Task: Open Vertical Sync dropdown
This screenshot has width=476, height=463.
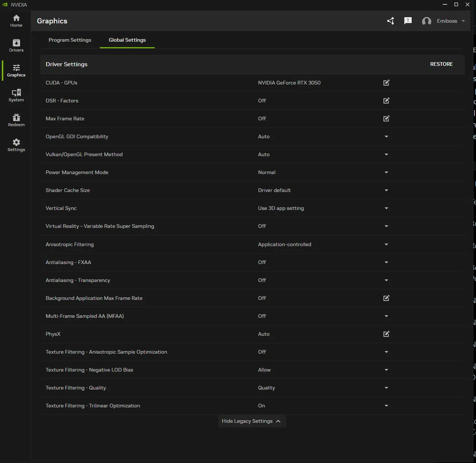Action: point(386,208)
